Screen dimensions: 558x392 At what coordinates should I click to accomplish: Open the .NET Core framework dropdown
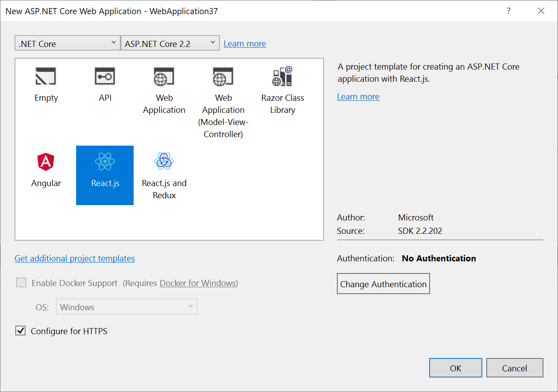(x=67, y=43)
